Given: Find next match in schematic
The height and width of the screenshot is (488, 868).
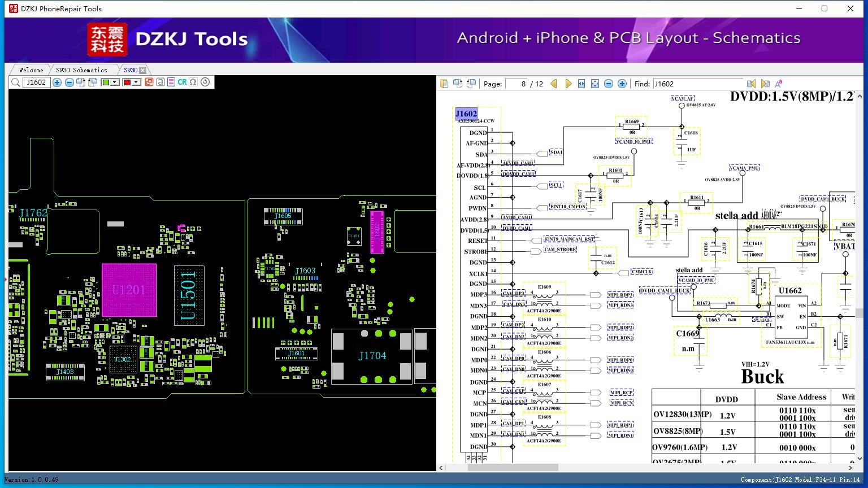Looking at the screenshot, I should [x=765, y=84].
